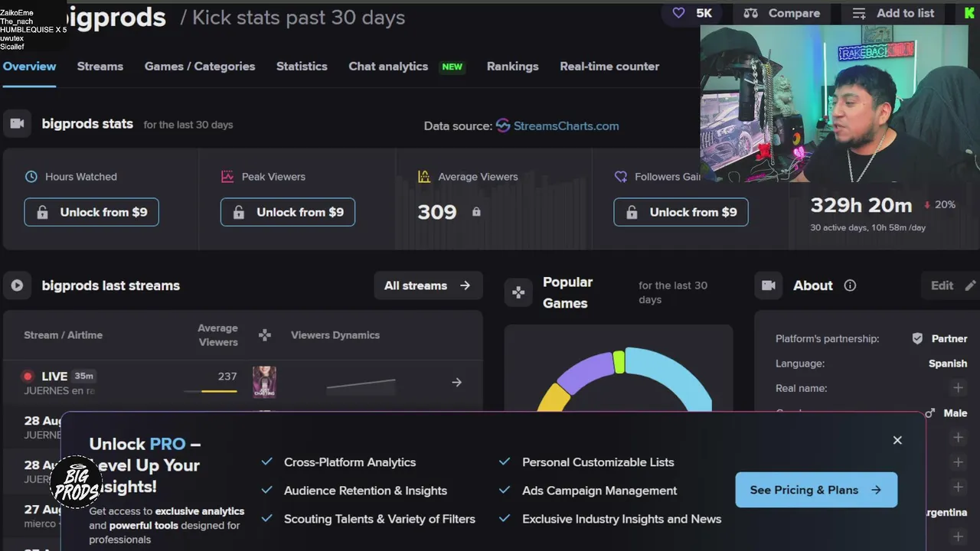The image size is (980, 551).
Task: Unlock Followers Gain from $9
Action: click(681, 212)
